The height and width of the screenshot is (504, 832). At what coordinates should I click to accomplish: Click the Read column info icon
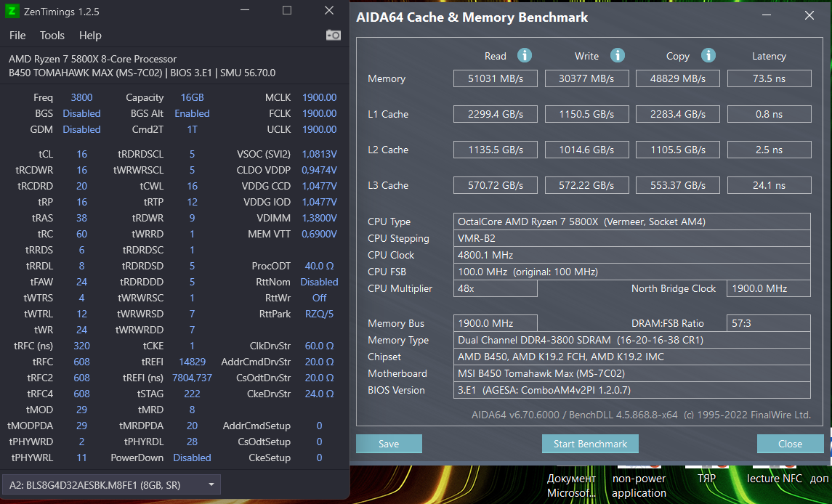click(524, 55)
